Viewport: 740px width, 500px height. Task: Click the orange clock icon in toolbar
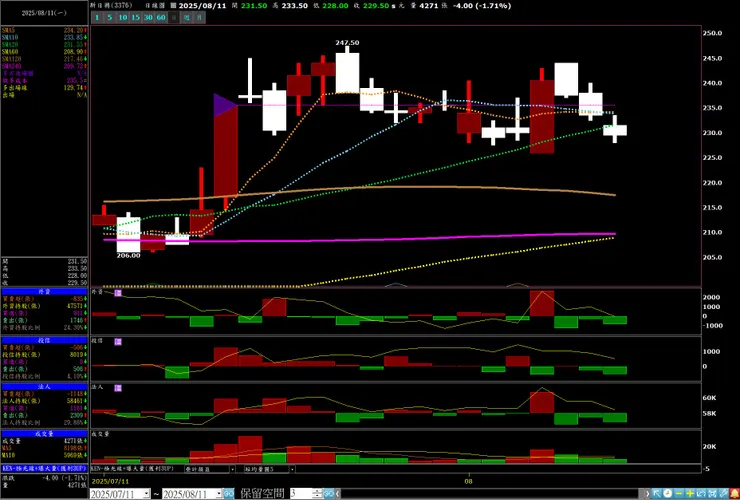668,493
